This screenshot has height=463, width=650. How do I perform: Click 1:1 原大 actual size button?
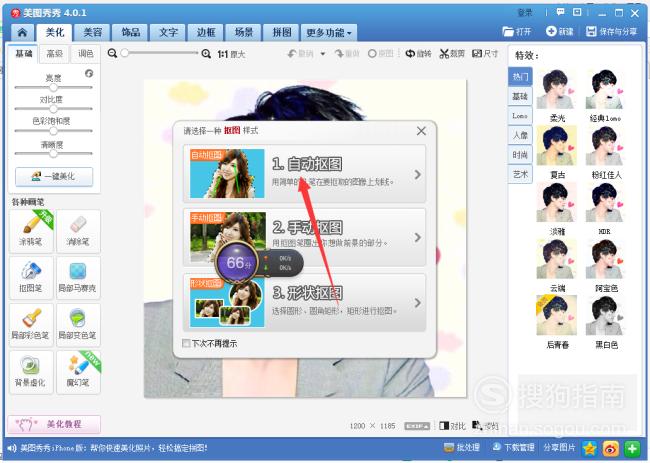[231, 54]
